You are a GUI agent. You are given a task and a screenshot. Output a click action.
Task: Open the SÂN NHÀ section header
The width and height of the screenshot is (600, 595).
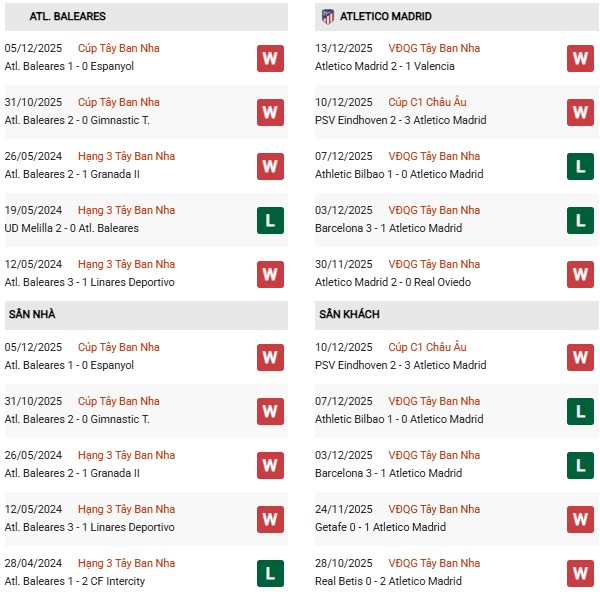click(30, 314)
